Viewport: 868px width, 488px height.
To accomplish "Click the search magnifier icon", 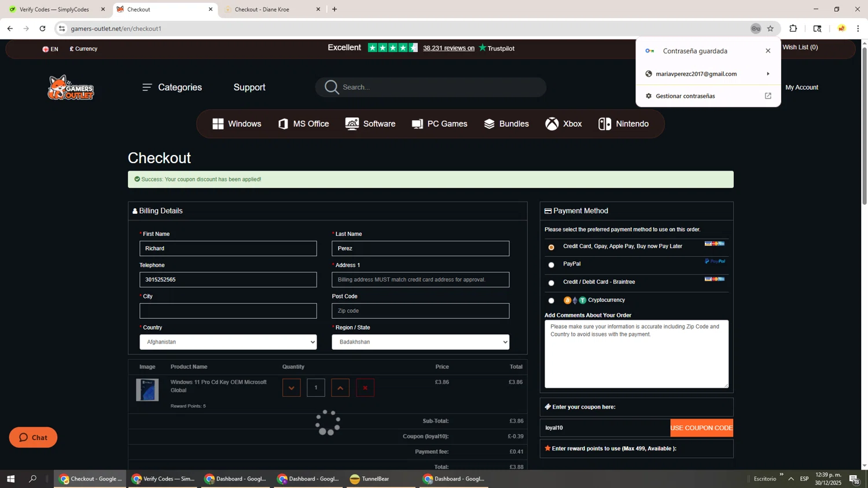I will (x=332, y=87).
